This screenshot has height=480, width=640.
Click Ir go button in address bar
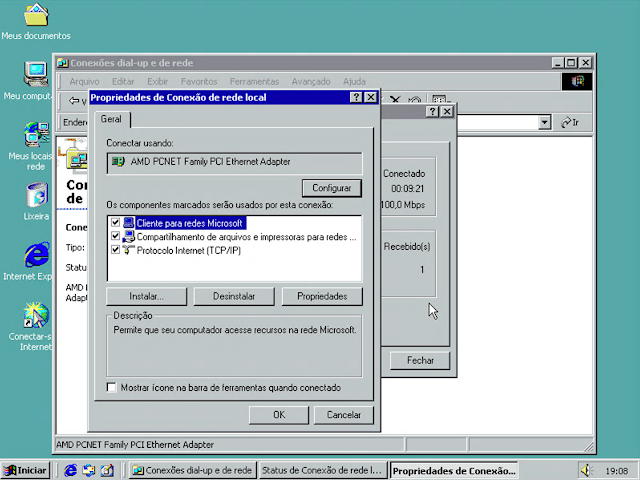coord(570,122)
